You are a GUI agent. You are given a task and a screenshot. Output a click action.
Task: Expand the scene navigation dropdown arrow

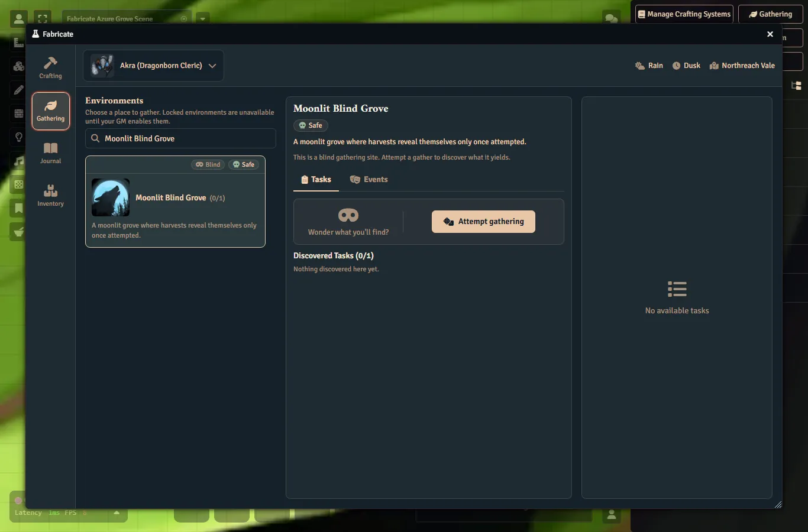pos(203,19)
